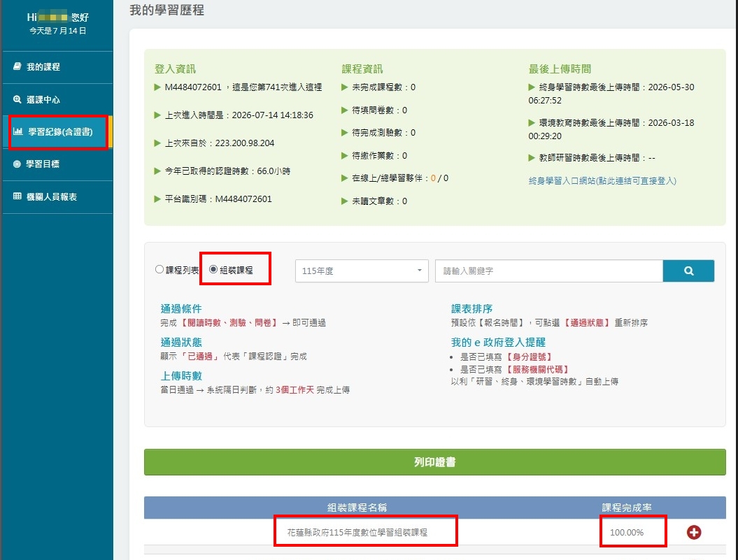Click the 我的 e 政府登入提醒 heading

498,342
